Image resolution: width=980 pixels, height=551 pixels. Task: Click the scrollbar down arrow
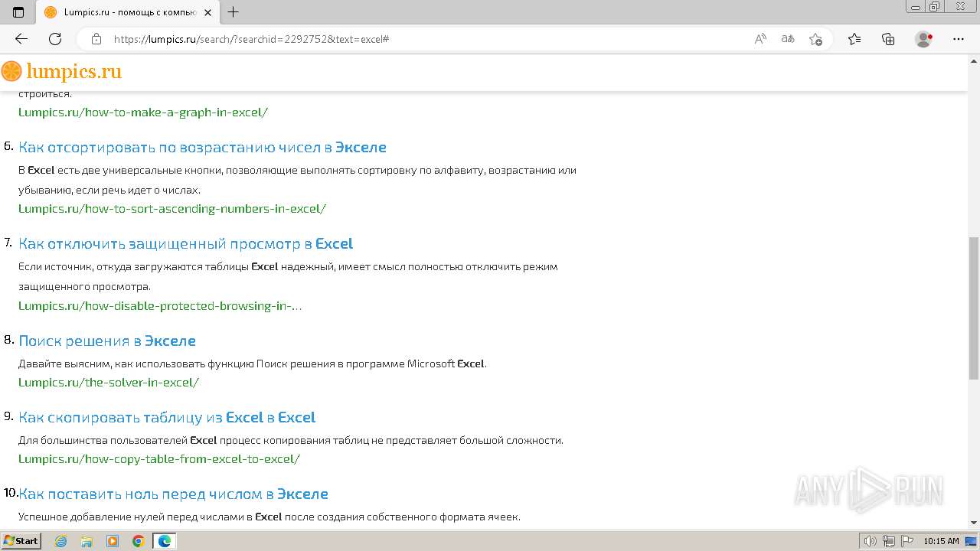pos(973,523)
